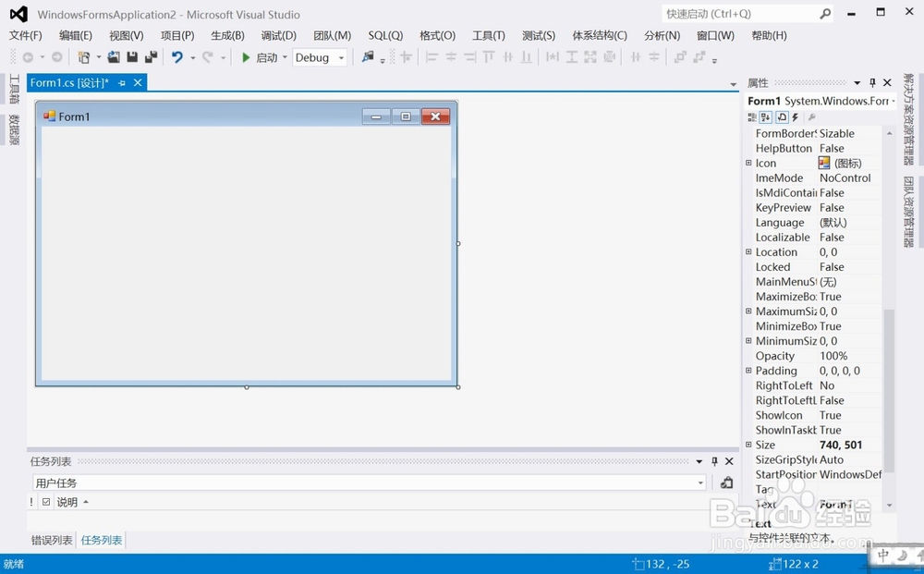Open the Solution Explorer side tab
Viewport: 924px width, 574px height.
click(908, 119)
